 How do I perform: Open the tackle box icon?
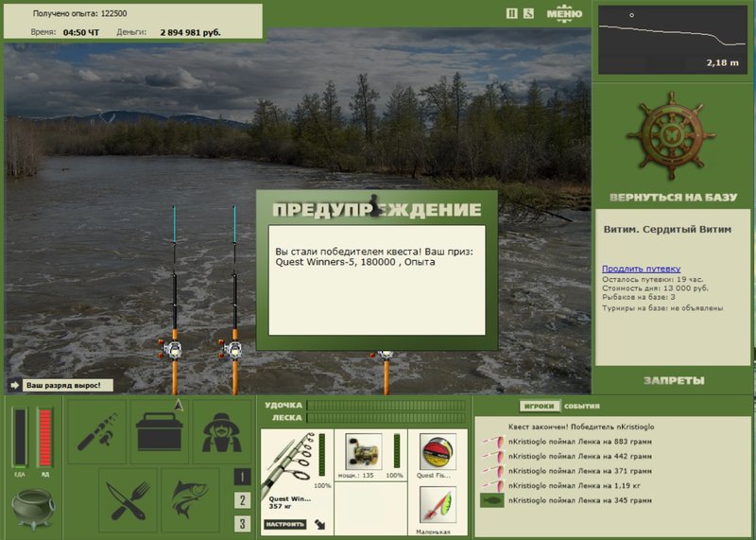point(160,431)
